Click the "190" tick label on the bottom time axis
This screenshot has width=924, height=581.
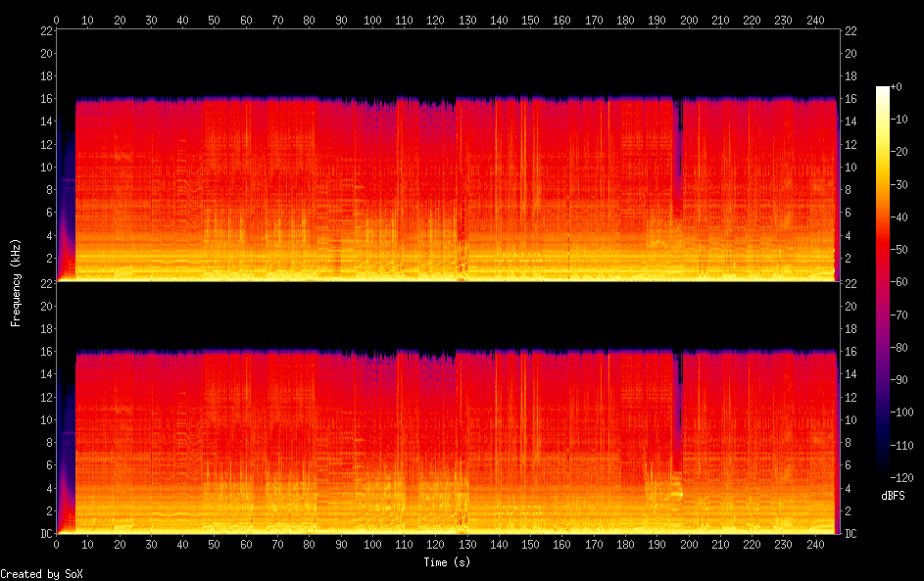click(657, 545)
